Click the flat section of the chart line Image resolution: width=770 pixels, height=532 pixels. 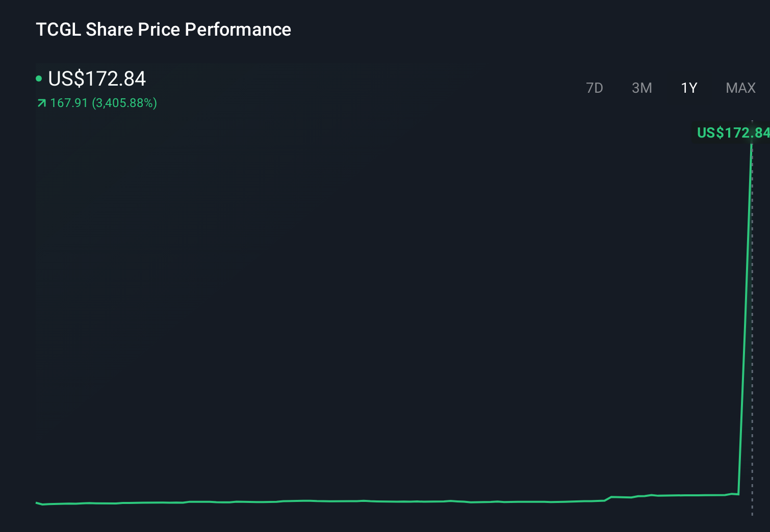point(357,501)
